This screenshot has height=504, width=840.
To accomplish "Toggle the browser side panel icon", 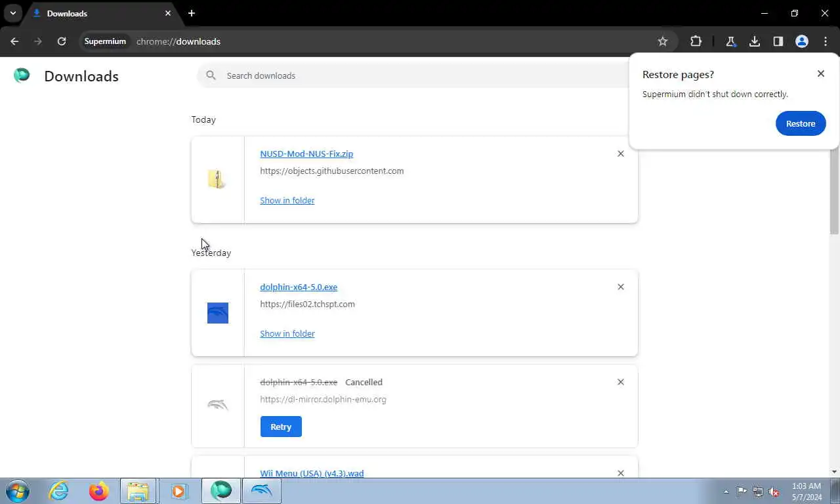I will tap(778, 41).
